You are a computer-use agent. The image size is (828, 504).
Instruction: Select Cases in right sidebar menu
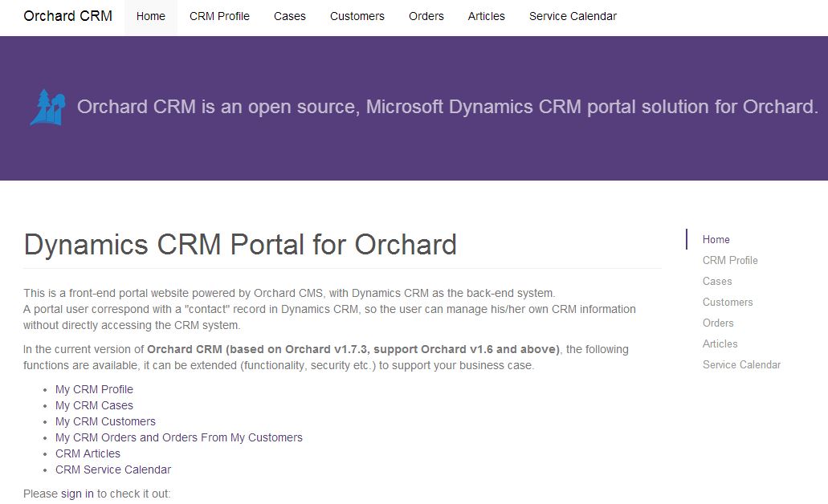(x=716, y=281)
